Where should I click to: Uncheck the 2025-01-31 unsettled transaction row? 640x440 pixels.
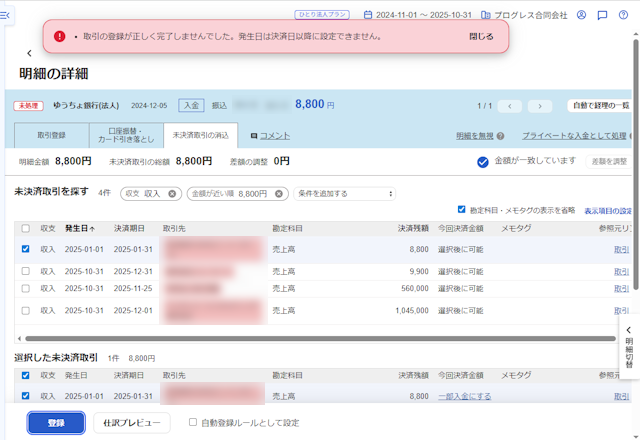tap(25, 249)
